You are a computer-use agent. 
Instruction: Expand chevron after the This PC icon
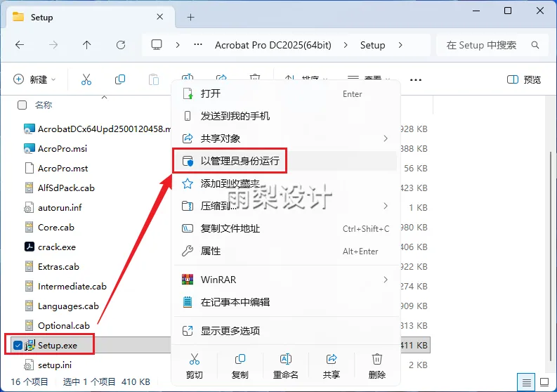pyautogui.click(x=178, y=45)
